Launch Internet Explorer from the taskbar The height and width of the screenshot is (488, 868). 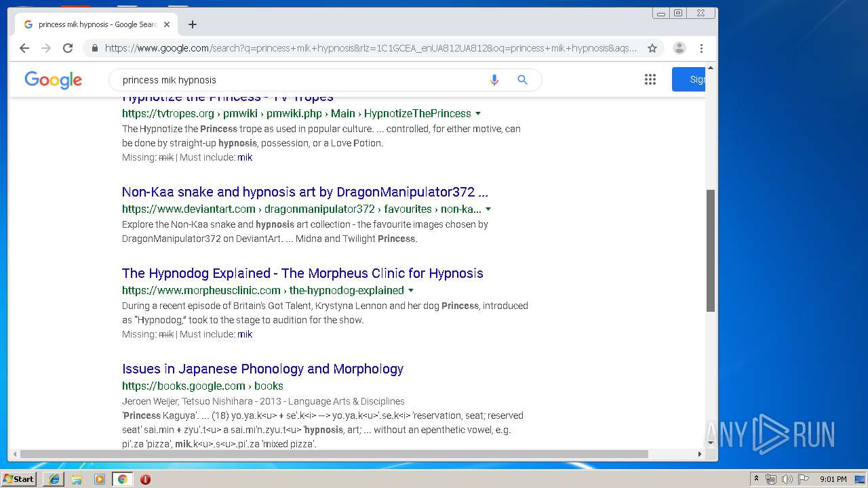click(x=54, y=479)
